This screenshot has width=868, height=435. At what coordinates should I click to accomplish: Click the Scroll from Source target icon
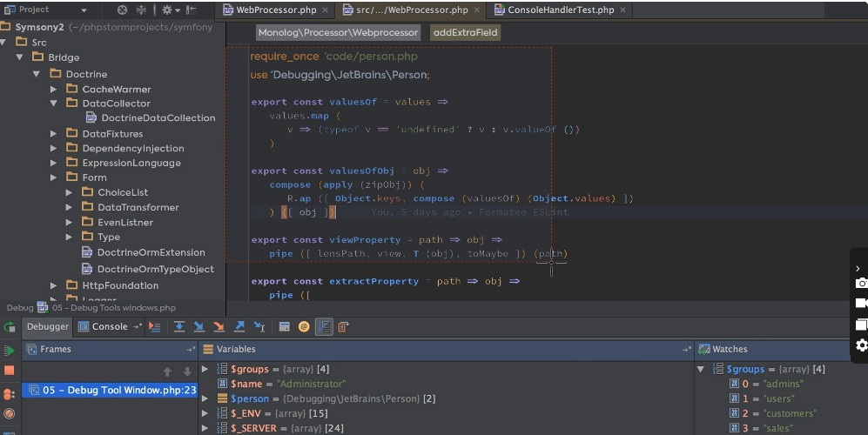pos(122,10)
